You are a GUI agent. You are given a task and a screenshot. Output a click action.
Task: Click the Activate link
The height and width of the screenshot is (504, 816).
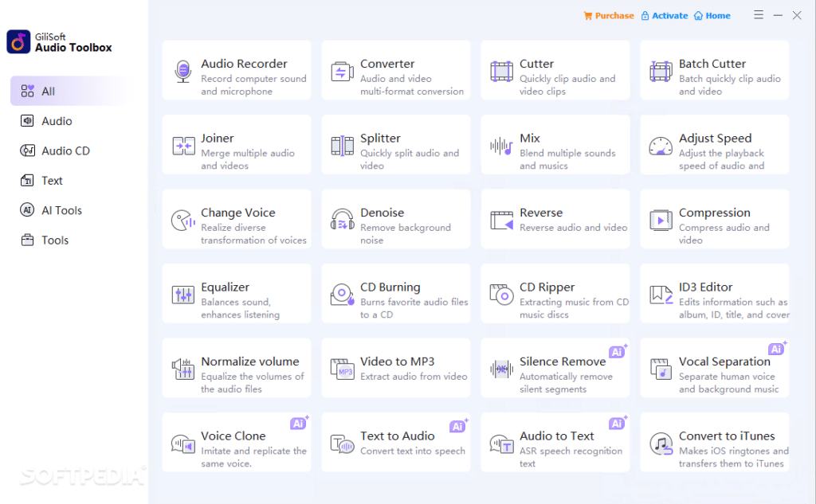[x=664, y=16]
